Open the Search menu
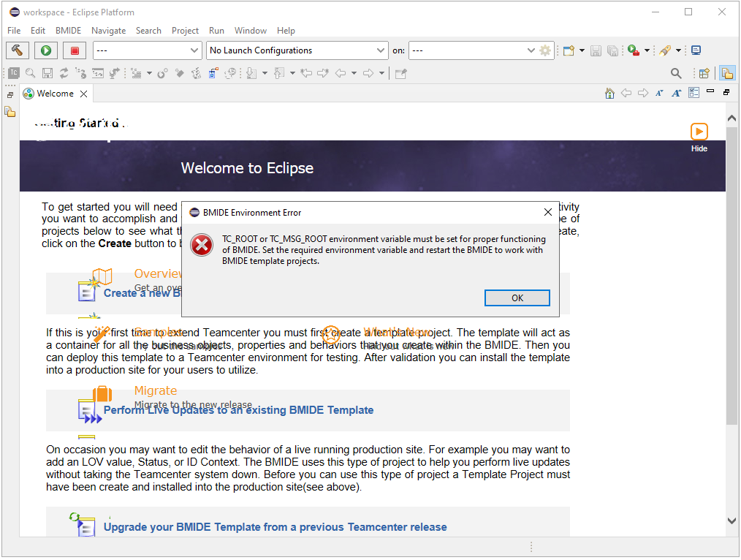The width and height of the screenshot is (741, 560). (148, 31)
